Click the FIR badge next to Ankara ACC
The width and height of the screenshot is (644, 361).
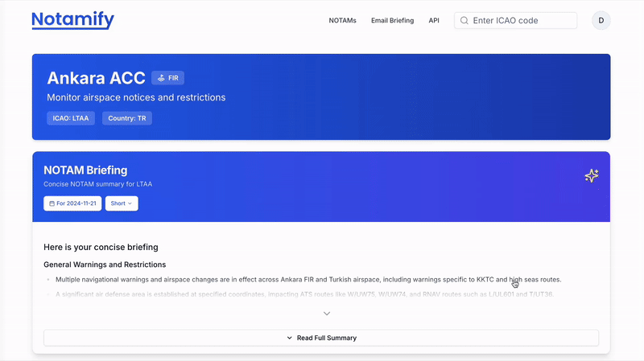click(x=167, y=78)
